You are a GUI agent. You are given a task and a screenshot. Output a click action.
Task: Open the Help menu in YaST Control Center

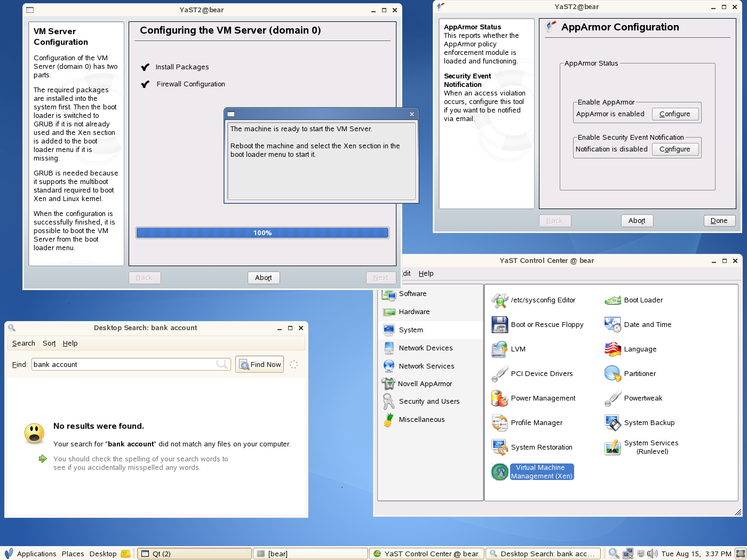coord(426,274)
